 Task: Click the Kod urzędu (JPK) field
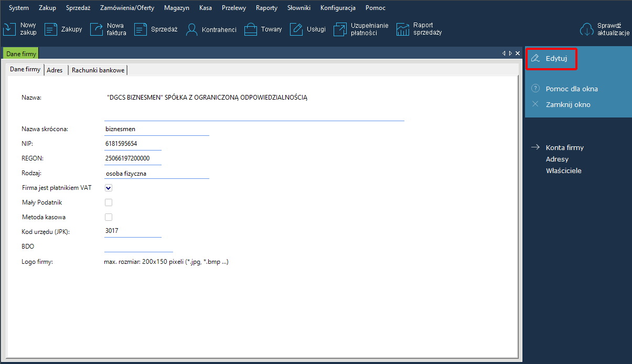(133, 231)
